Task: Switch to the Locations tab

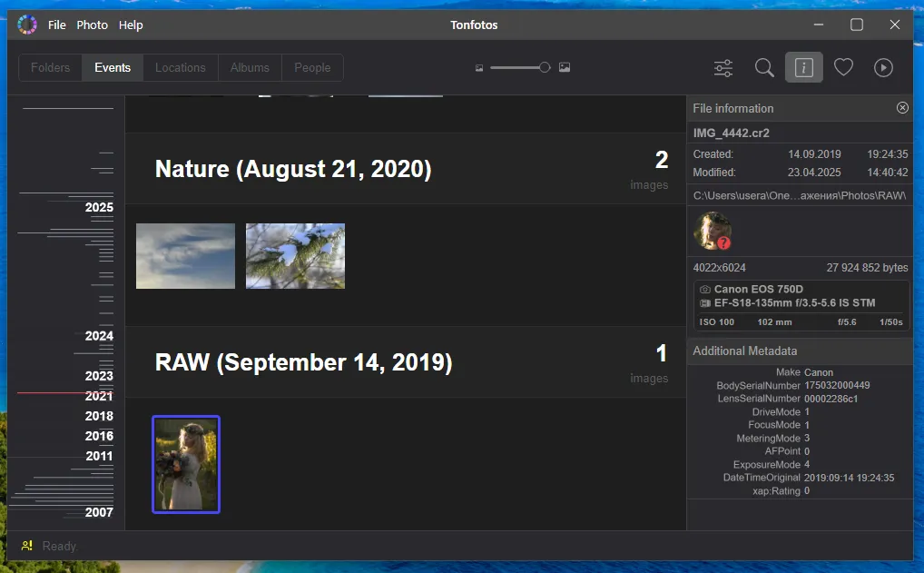Action: (x=181, y=68)
